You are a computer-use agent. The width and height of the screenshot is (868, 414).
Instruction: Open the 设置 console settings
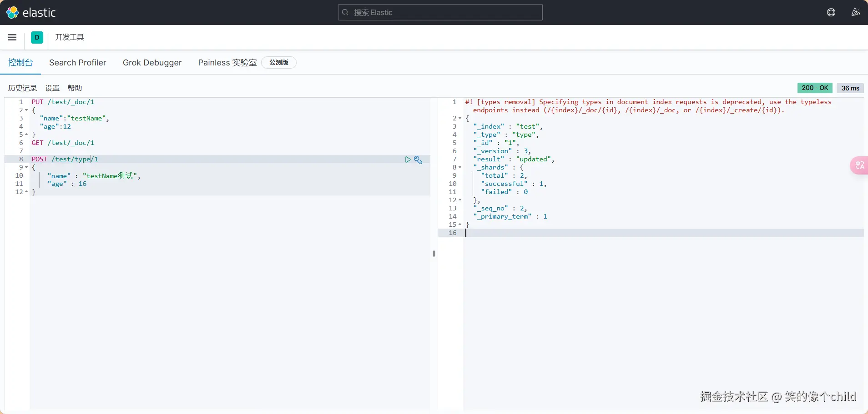point(52,88)
